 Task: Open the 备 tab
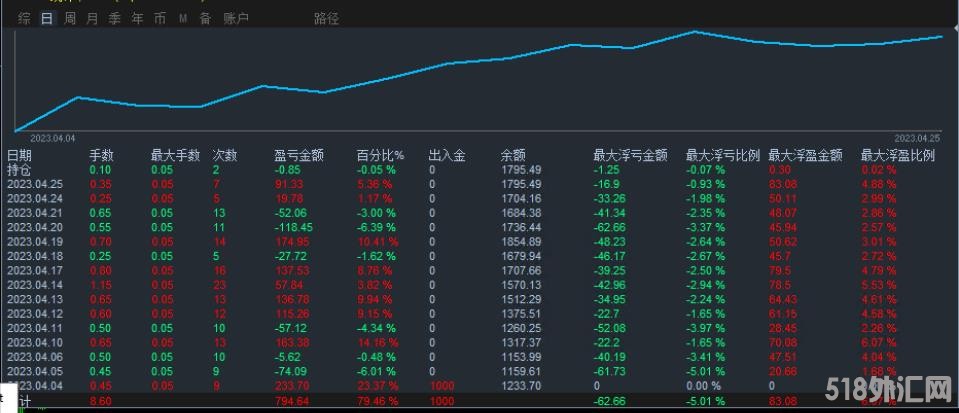206,18
